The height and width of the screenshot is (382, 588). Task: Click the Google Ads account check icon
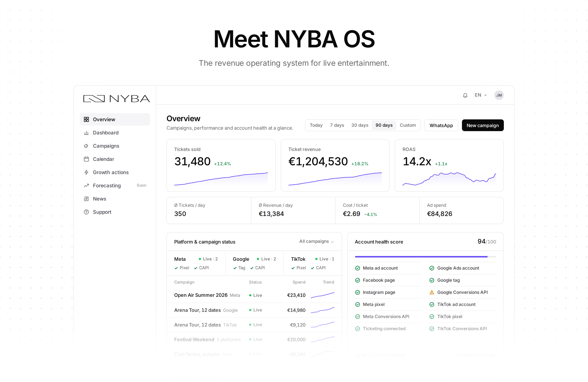click(x=432, y=268)
